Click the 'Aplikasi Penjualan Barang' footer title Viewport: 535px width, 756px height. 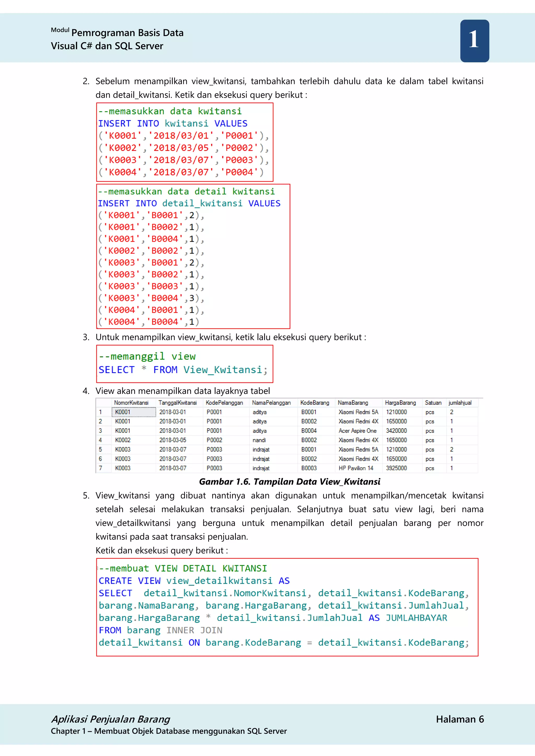[111, 719]
